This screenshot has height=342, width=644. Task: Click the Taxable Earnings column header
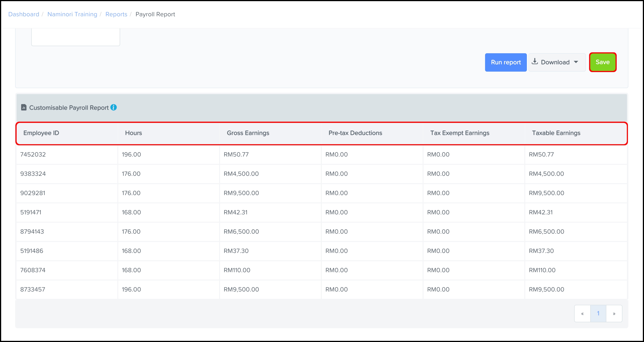click(x=556, y=133)
